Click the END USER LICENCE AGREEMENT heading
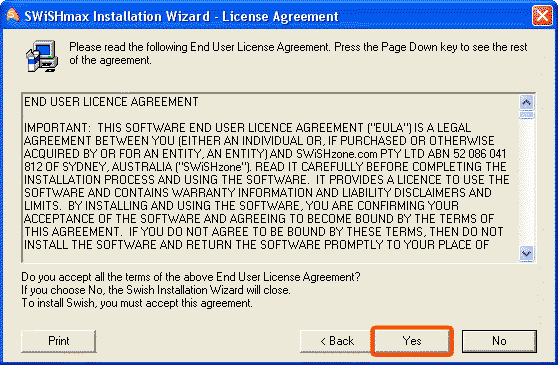Image resolution: width=558 pixels, height=365 pixels. [111, 102]
